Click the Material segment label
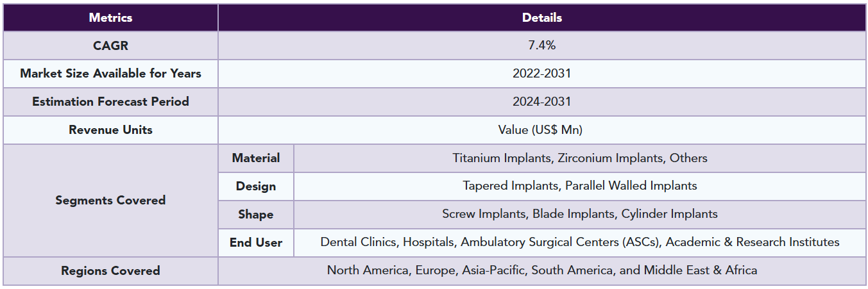 256,158
